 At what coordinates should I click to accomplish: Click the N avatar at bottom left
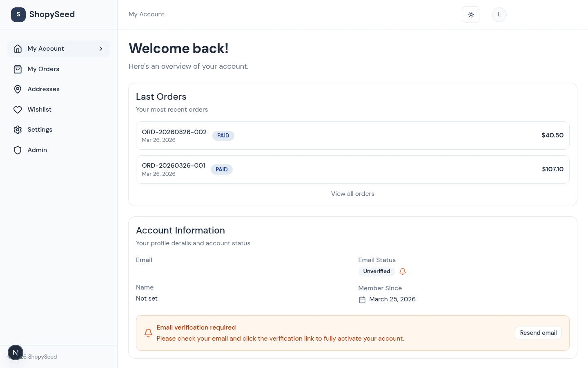tap(15, 352)
